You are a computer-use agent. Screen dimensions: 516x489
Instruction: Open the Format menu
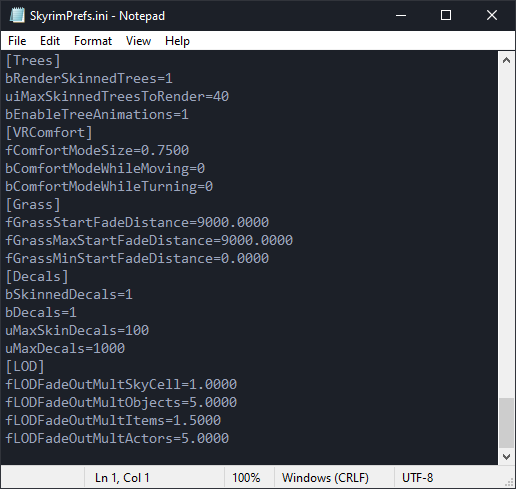pos(93,41)
